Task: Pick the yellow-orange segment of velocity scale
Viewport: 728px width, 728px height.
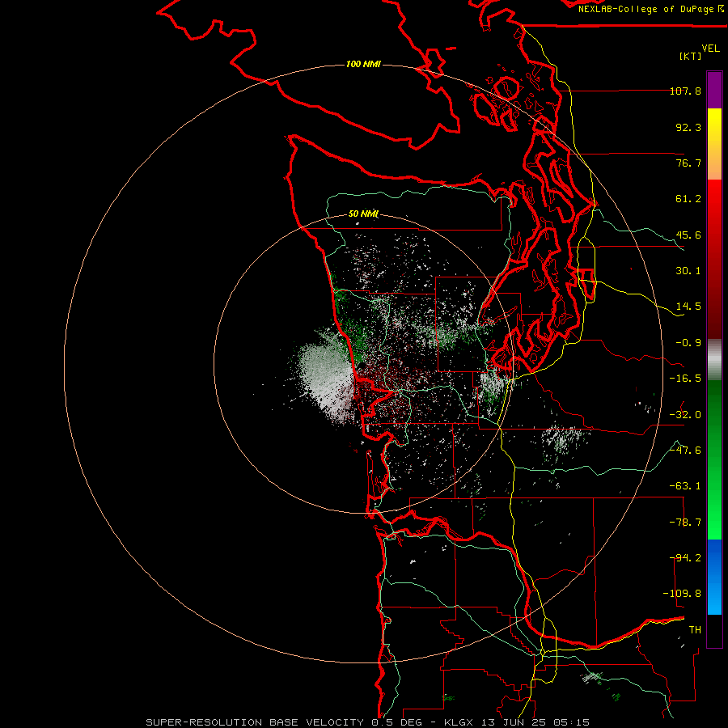Action: pos(714,144)
